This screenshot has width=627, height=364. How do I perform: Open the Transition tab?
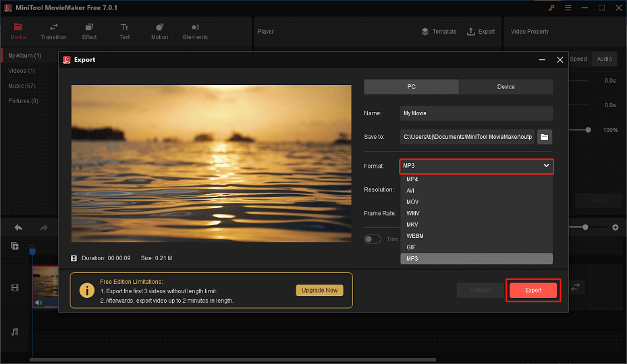53,32
